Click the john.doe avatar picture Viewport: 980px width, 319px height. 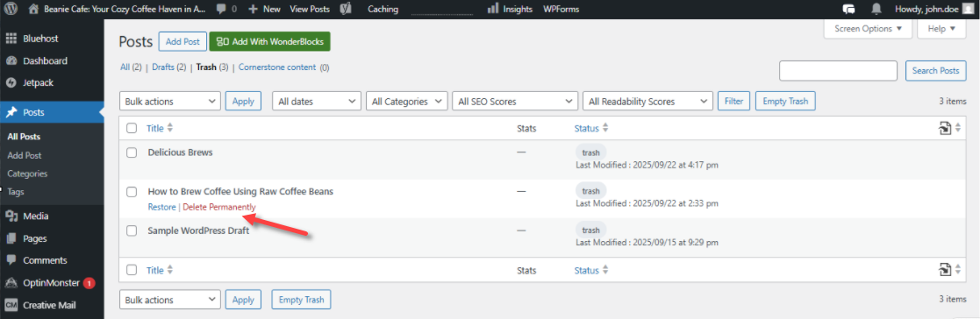968,10
